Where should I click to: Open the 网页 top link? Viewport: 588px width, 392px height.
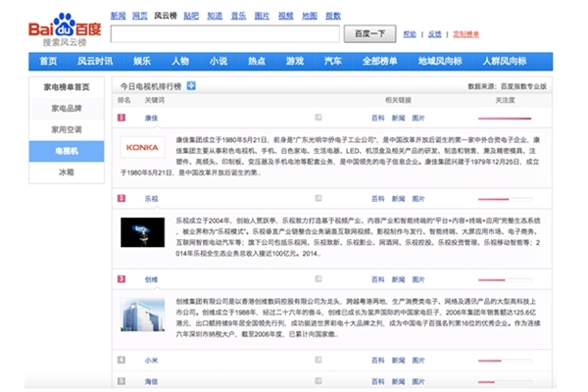click(140, 16)
